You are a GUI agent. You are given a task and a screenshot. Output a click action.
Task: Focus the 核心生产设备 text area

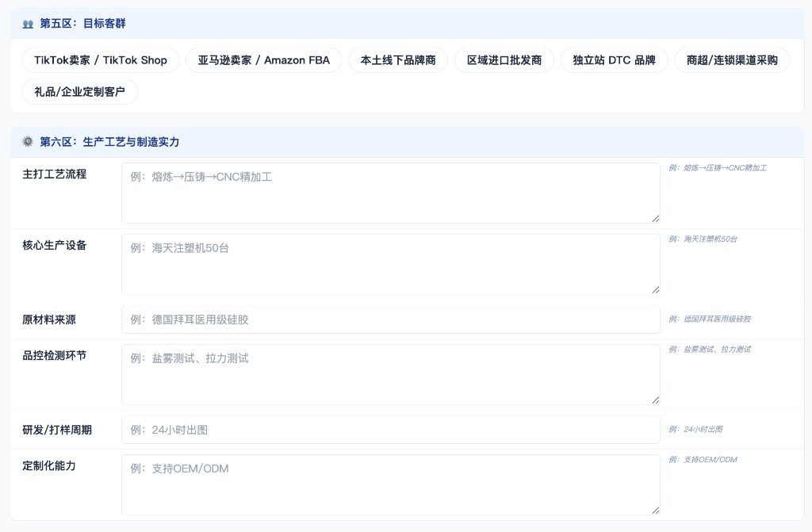coord(390,264)
